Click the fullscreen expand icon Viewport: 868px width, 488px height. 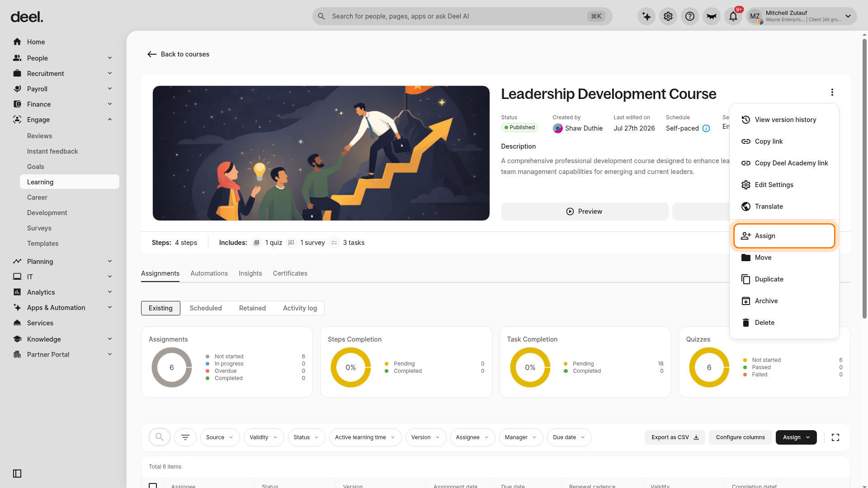835,437
